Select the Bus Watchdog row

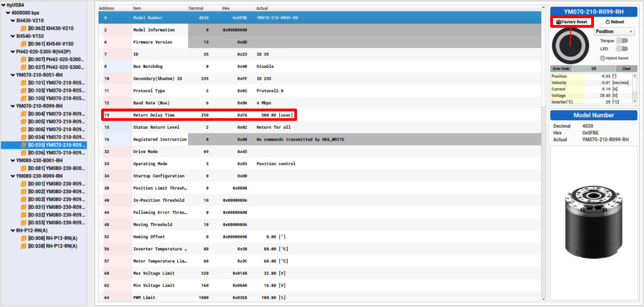click(320, 66)
